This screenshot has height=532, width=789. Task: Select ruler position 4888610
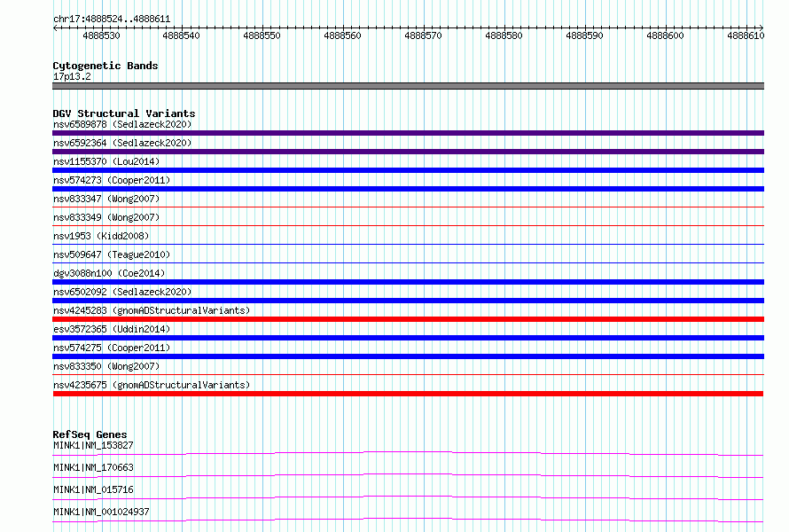tap(746, 35)
